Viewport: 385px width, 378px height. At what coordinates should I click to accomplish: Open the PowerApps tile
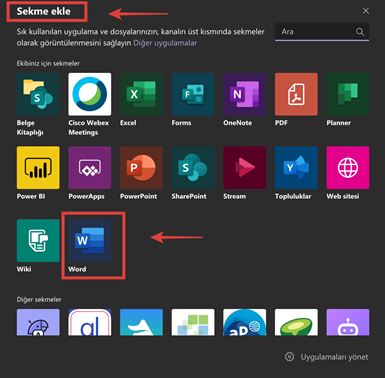(x=90, y=167)
